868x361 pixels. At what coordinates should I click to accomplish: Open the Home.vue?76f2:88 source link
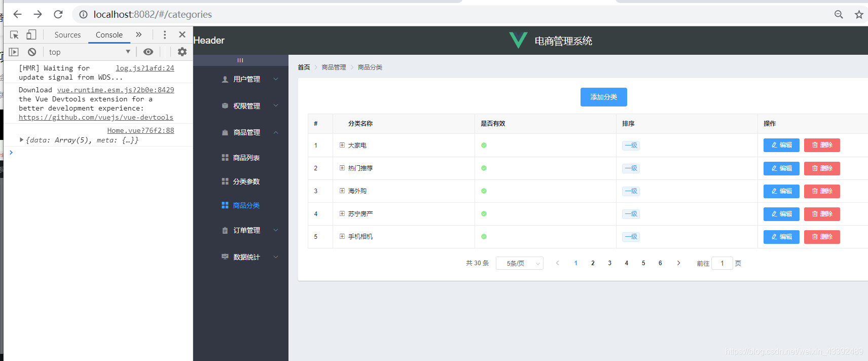coord(140,130)
